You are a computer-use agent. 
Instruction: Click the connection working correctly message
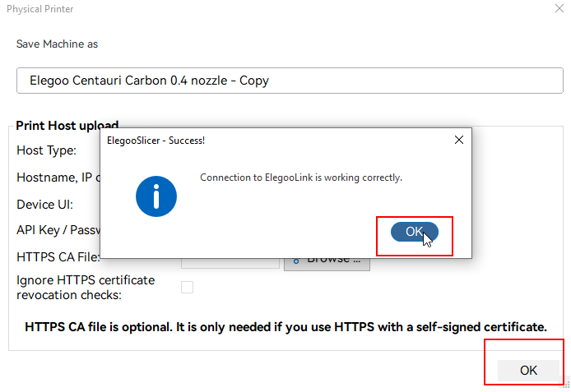[x=301, y=177]
